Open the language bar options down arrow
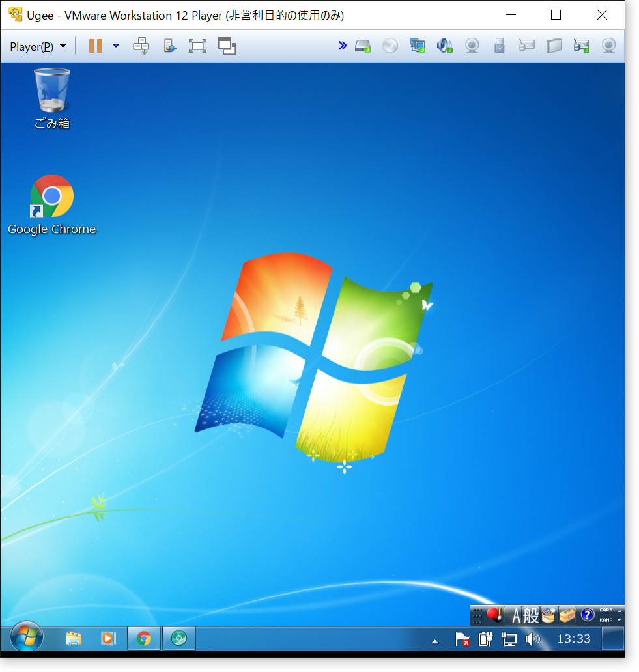The width and height of the screenshot is (639, 672). [x=619, y=620]
